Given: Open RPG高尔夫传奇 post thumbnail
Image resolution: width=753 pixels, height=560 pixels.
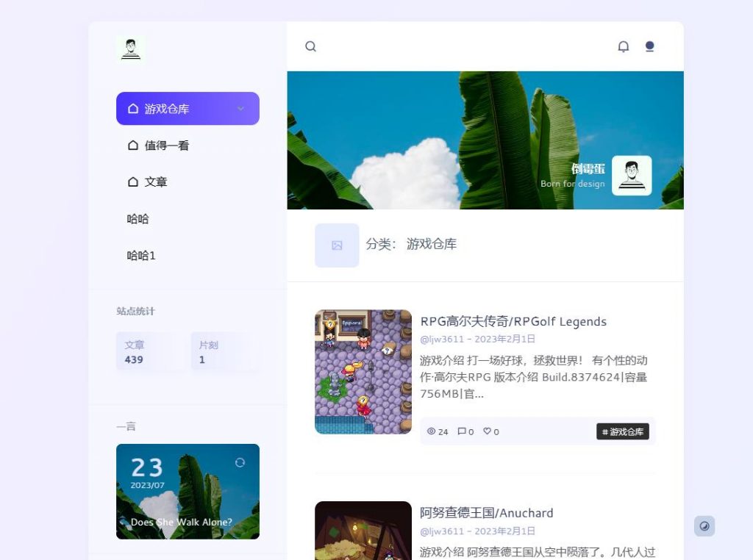Looking at the screenshot, I should pyautogui.click(x=363, y=372).
